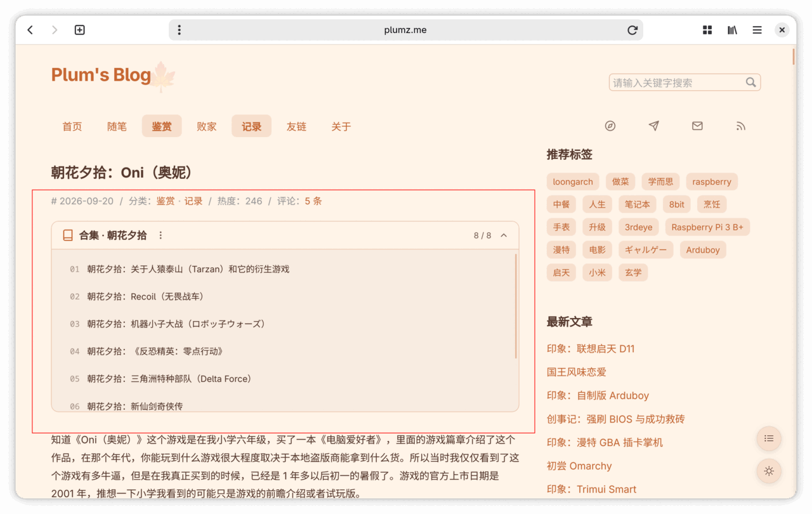Screen dimensions: 812x514
Task: Open collection item 01 人猿泰山 (Tarzan)
Action: click(x=188, y=269)
